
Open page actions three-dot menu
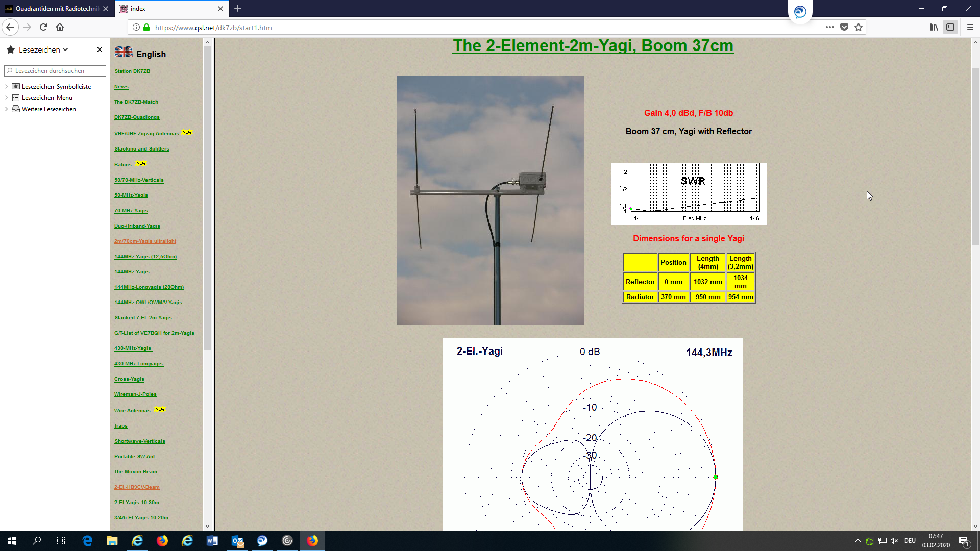click(830, 28)
